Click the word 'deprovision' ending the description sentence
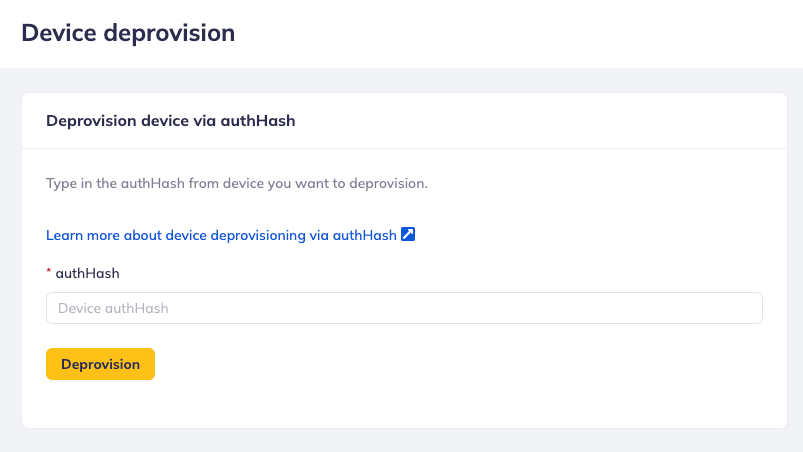This screenshot has height=452, width=803. [x=388, y=184]
